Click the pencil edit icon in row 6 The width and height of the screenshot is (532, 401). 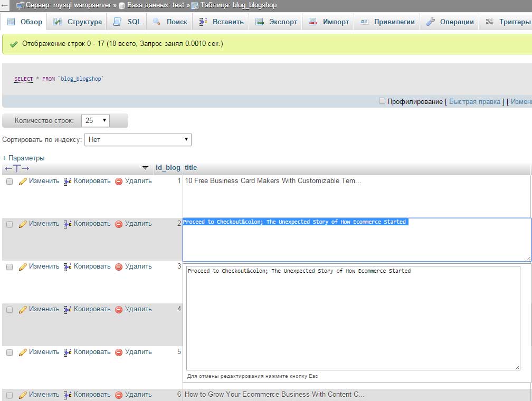[23, 395]
